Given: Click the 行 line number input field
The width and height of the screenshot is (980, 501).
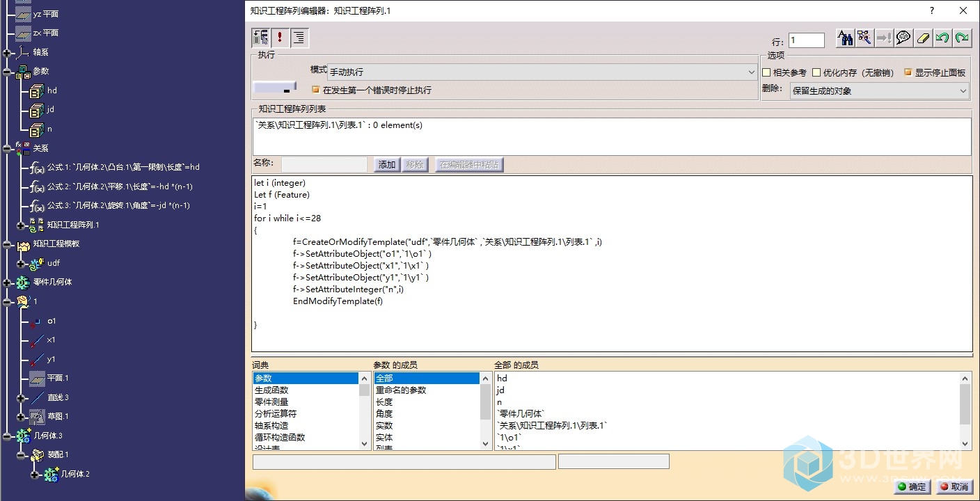Looking at the screenshot, I should (807, 40).
